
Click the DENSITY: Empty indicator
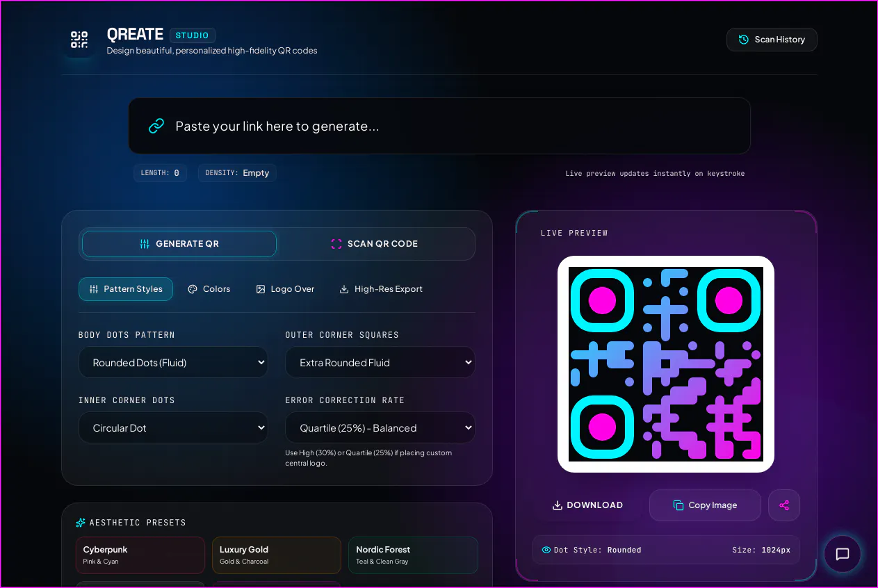(x=237, y=173)
